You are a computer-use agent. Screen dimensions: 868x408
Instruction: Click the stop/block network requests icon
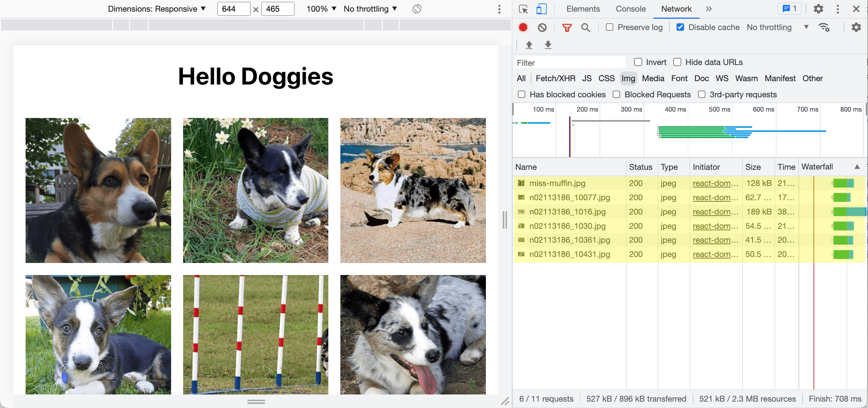[543, 27]
